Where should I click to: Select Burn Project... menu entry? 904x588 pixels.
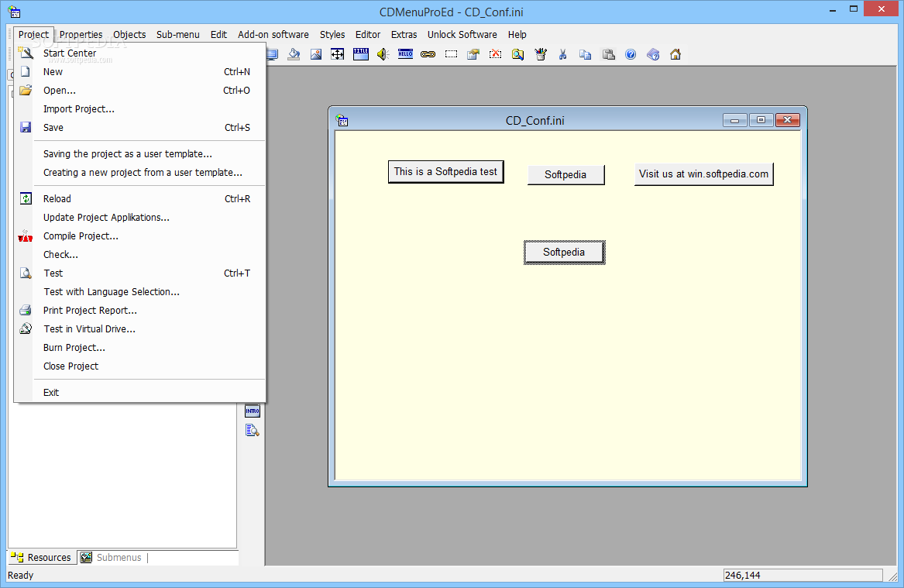(x=139, y=348)
